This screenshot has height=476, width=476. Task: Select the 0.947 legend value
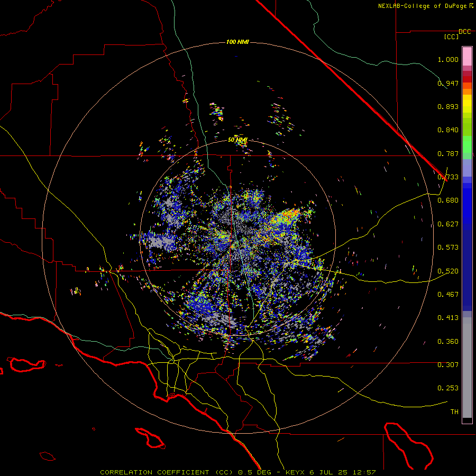[448, 83]
